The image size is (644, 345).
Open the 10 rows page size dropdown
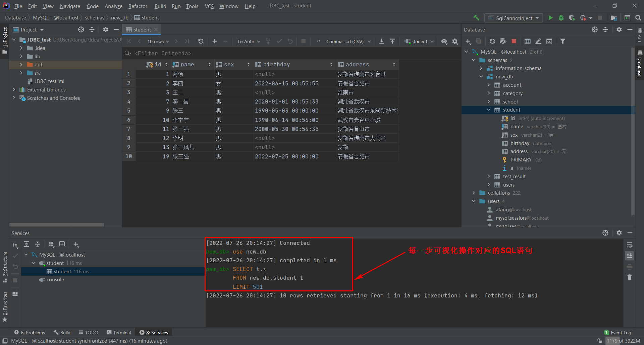tap(158, 42)
